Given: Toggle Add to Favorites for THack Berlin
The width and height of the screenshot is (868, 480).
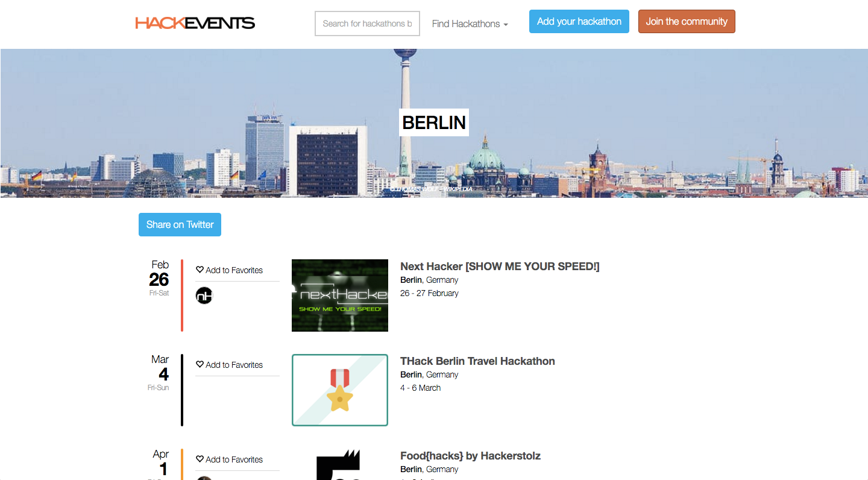Looking at the screenshot, I should pyautogui.click(x=230, y=365).
